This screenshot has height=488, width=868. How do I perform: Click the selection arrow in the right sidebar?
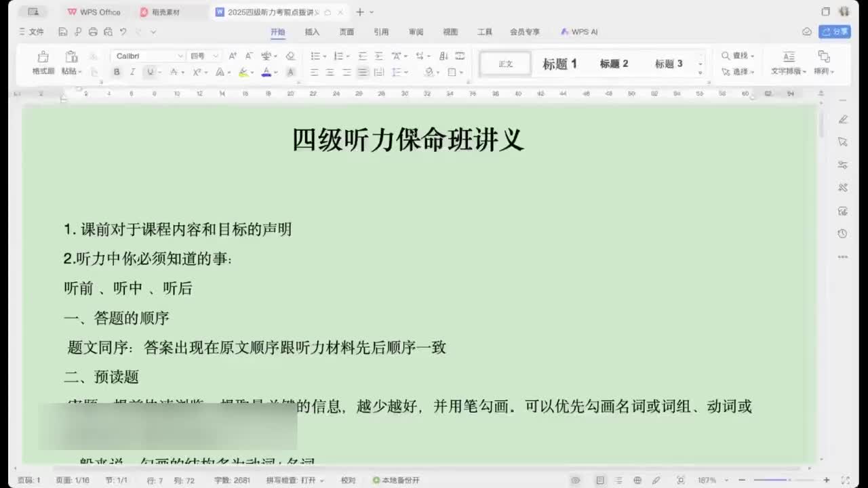pos(843,142)
